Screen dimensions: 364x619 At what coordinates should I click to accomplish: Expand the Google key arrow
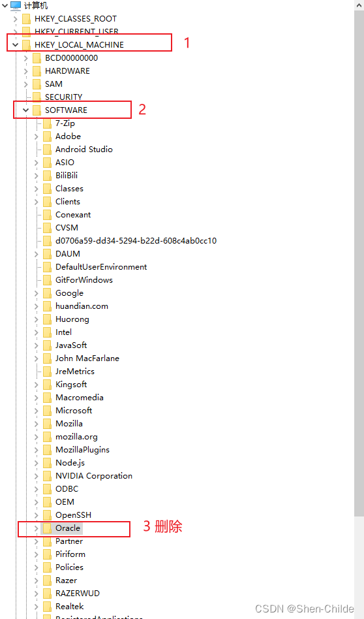37,293
